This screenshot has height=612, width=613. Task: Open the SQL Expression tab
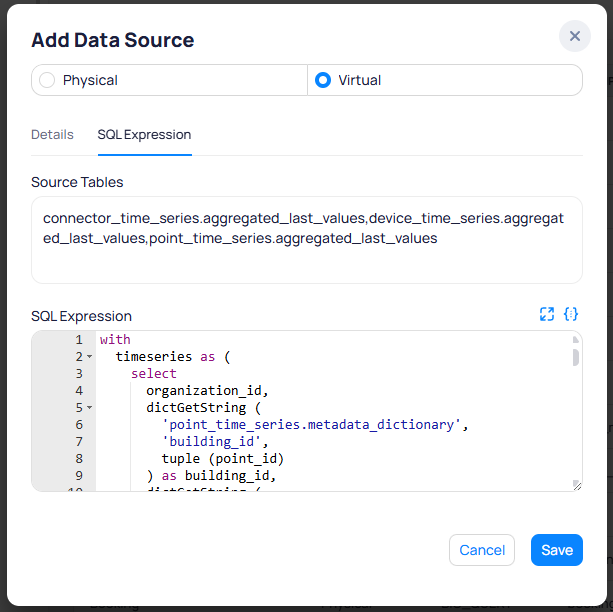(144, 135)
